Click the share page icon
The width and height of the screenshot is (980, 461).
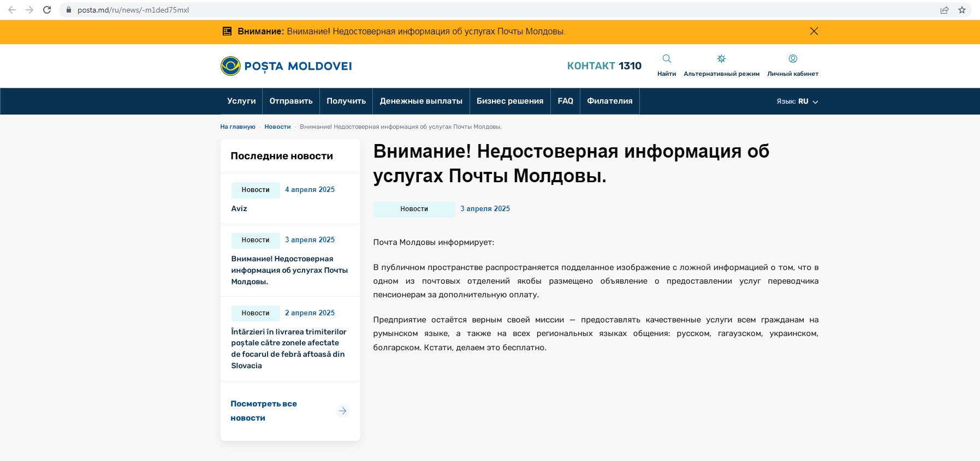[945, 10]
